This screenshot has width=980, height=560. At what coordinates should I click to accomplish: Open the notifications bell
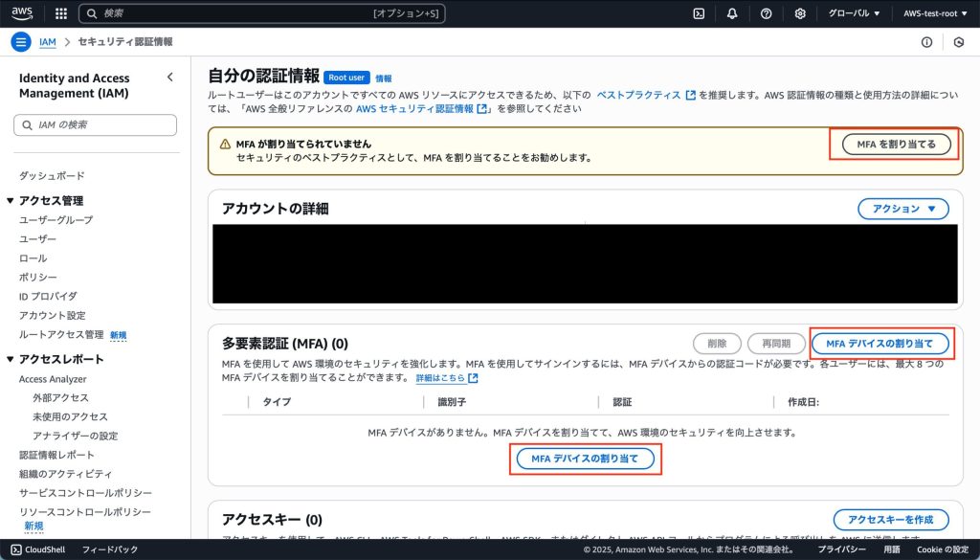pyautogui.click(x=732, y=13)
